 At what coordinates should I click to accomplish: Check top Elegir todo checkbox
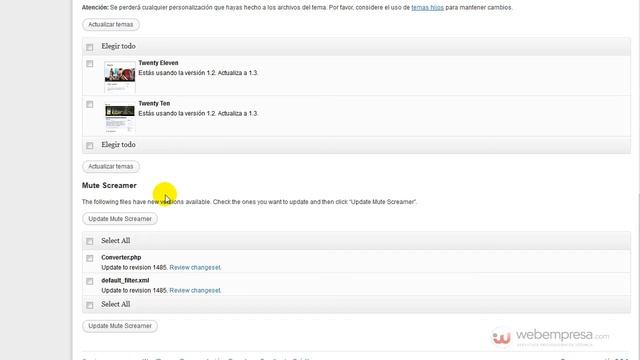[x=90, y=47]
